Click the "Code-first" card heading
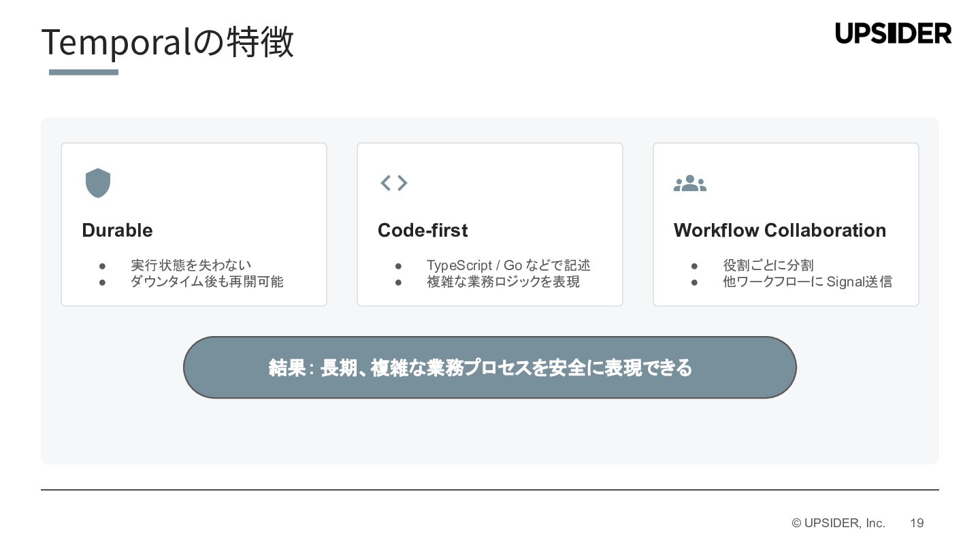This screenshot has height=551, width=980. tap(423, 231)
